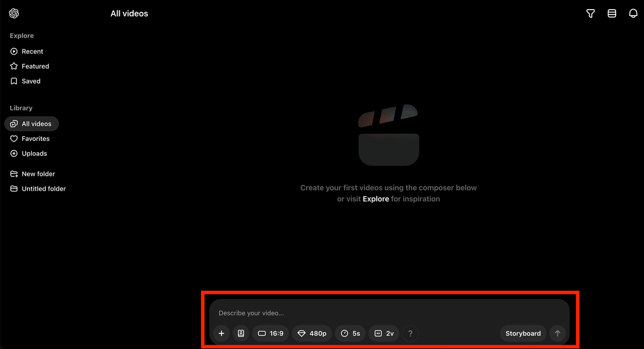Open the Storyboard editor
644x349 pixels.
coord(523,333)
